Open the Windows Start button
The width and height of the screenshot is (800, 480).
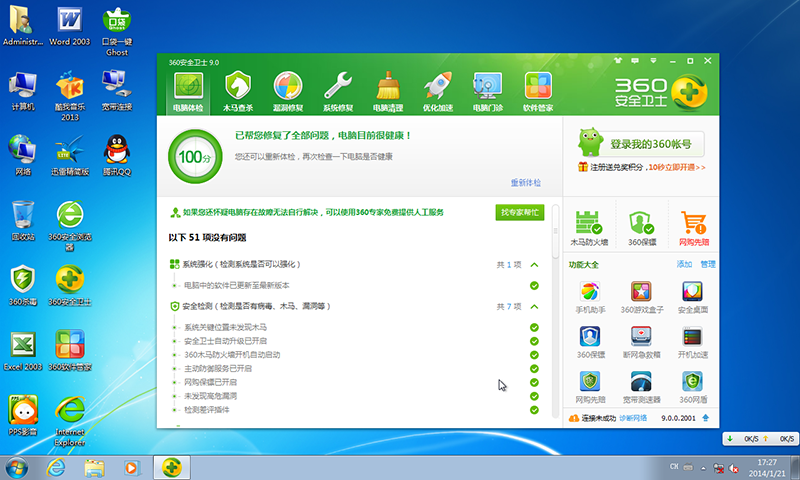coord(17,467)
